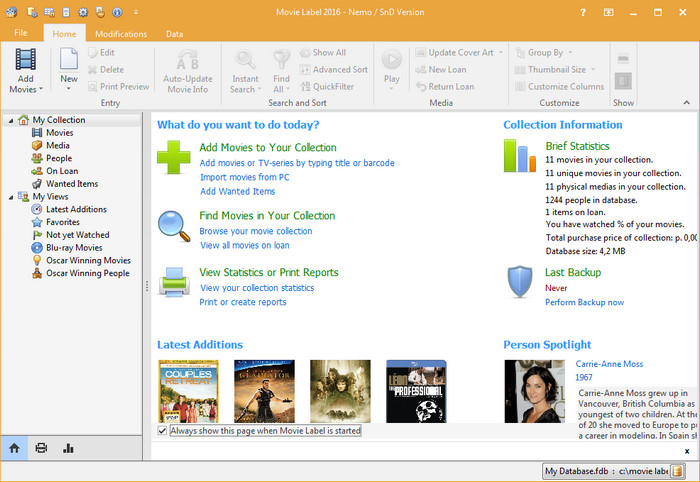Open the Oscar Winning Movies view
Screen dimensions: 700x482
click(88, 261)
